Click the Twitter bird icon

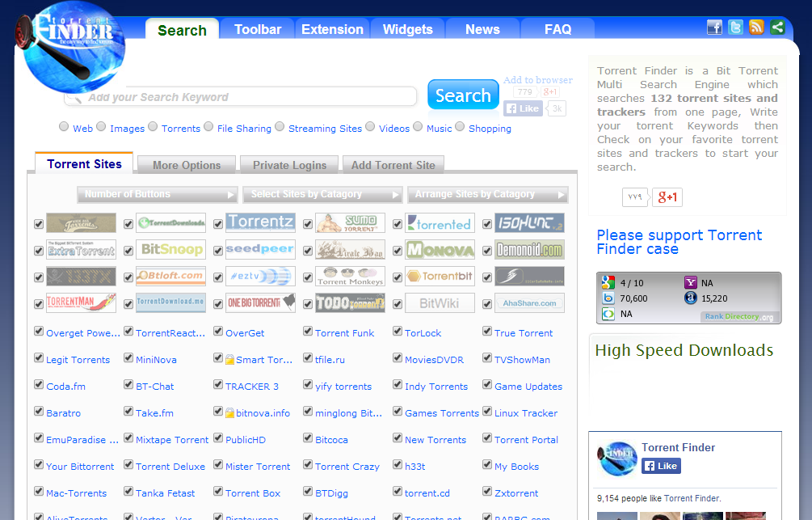[x=735, y=27]
